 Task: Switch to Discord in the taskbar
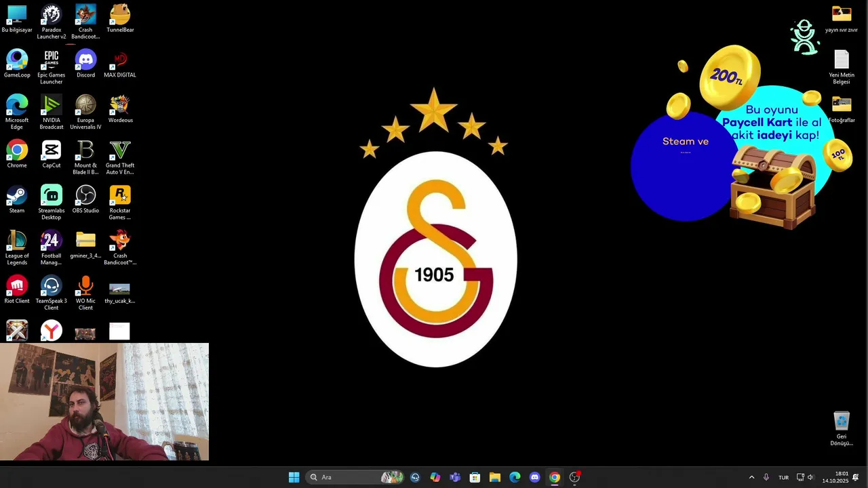click(x=534, y=477)
